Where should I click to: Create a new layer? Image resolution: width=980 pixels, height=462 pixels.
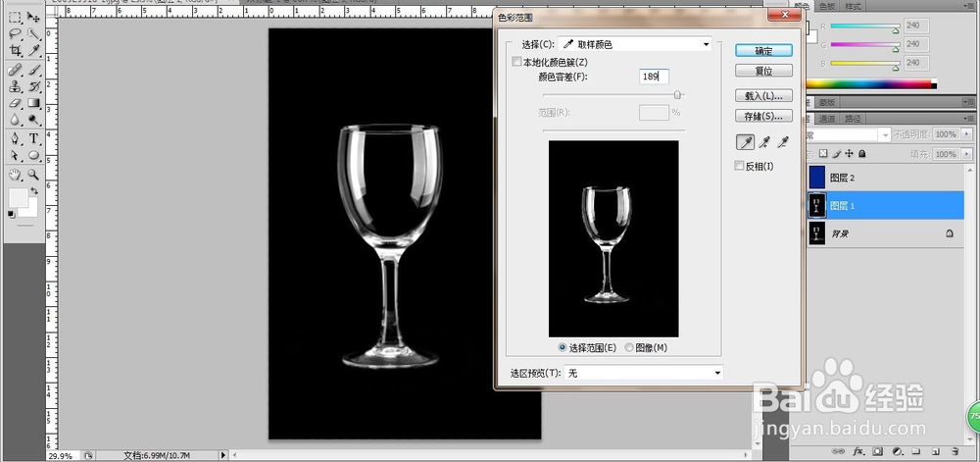[x=936, y=451]
